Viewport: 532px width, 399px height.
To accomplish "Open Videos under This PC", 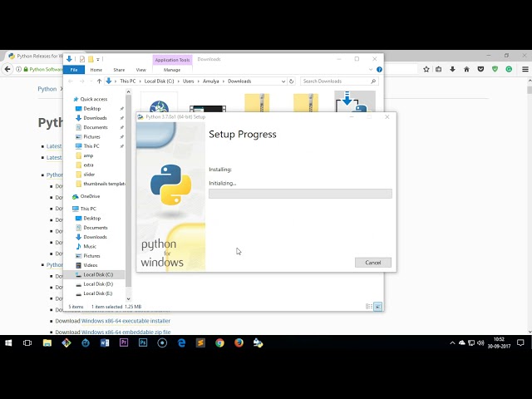I will coord(90,265).
